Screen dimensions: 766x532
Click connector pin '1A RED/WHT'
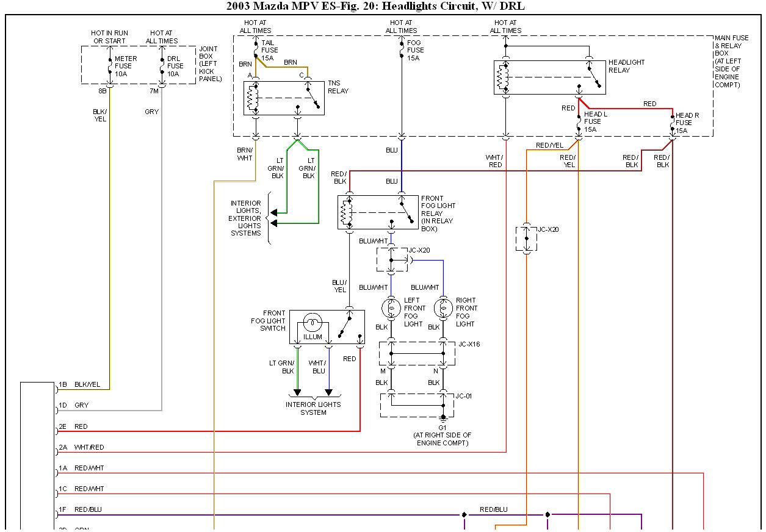(x=81, y=469)
